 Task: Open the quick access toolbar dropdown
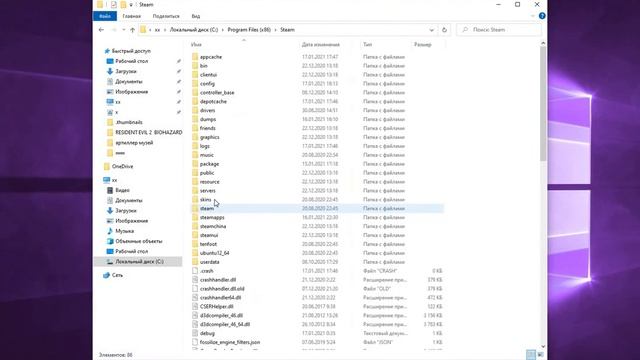(131, 5)
